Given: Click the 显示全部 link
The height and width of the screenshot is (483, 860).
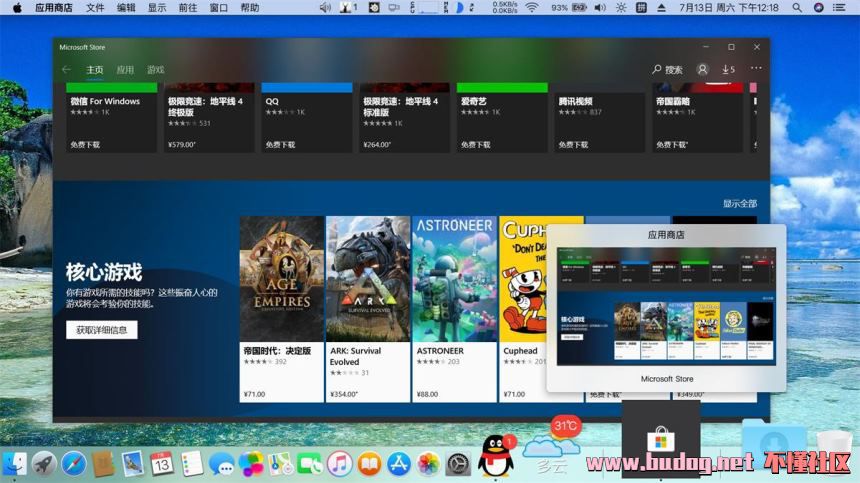Looking at the screenshot, I should pos(739,203).
